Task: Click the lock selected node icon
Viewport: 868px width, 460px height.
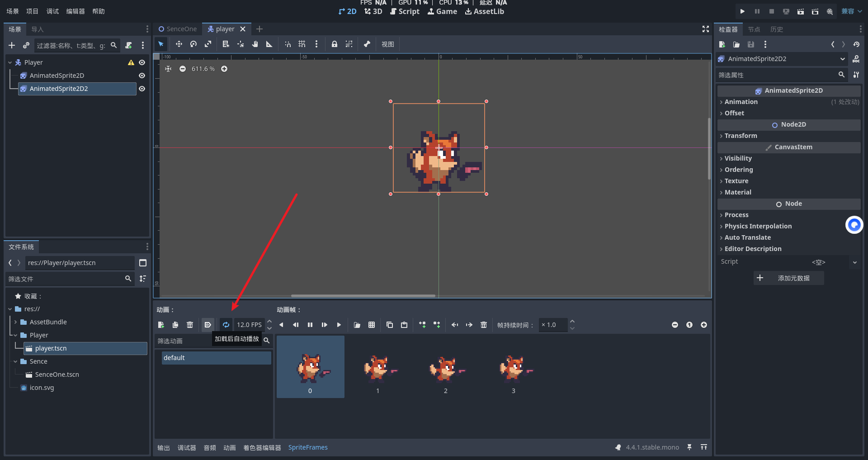Action: coord(335,44)
